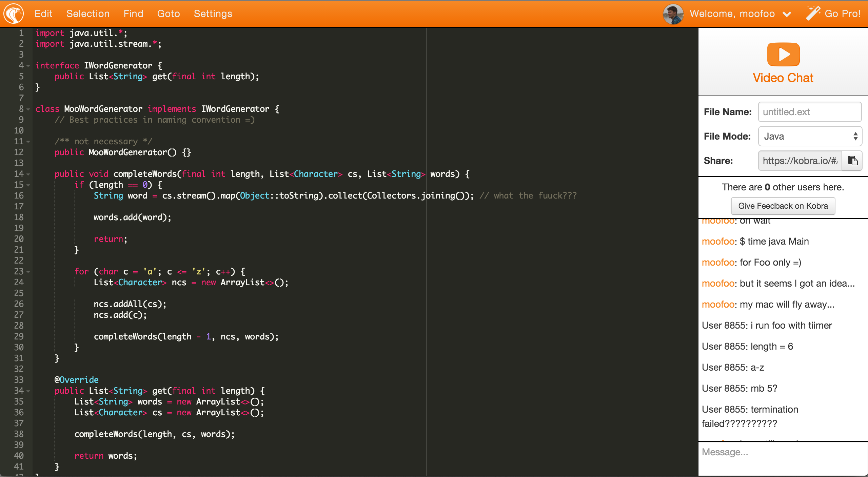Collapse the class block at line 8

click(28, 109)
